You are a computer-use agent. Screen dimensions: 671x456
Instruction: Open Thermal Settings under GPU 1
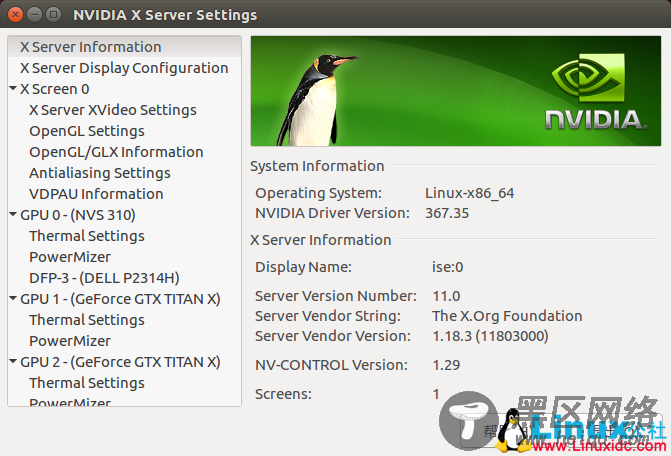pyautogui.click(x=87, y=320)
